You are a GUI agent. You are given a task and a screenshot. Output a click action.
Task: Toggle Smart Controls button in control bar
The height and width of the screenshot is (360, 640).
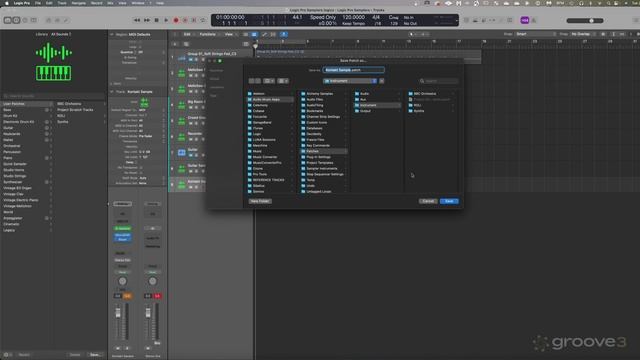tap(49, 20)
